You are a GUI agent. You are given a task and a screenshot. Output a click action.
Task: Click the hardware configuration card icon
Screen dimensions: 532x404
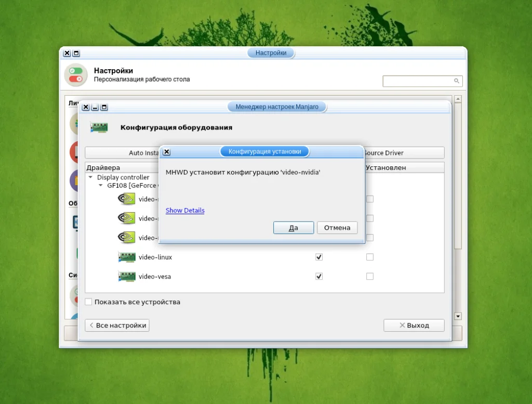click(99, 127)
